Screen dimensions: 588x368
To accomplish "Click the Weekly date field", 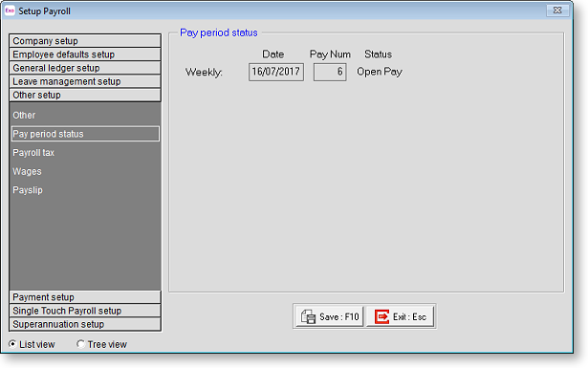I will tap(276, 72).
